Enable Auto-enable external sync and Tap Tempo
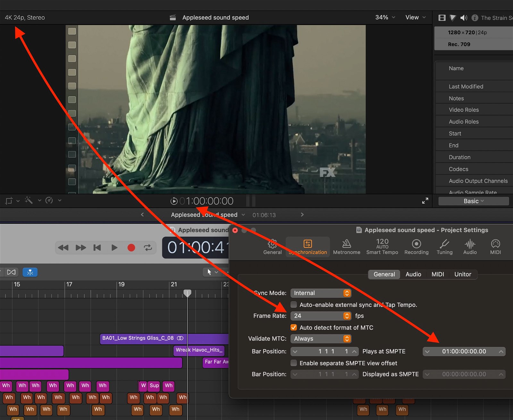This screenshot has height=420, width=513. (x=294, y=305)
